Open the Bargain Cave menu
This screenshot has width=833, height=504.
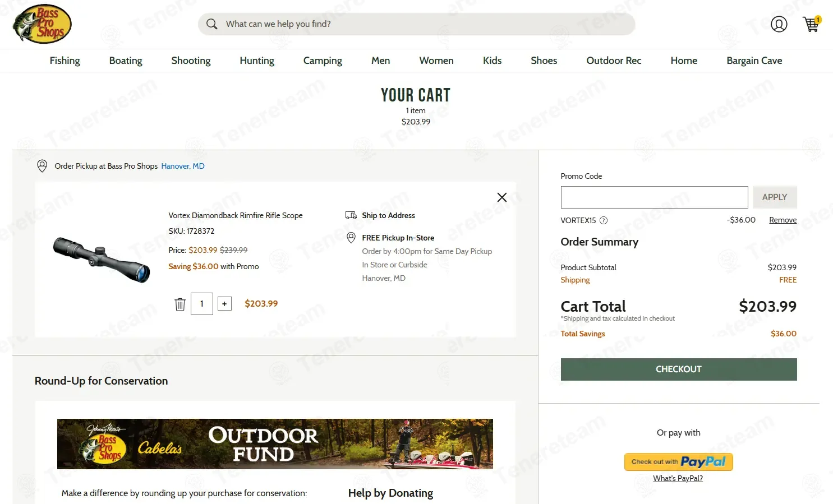coord(754,61)
